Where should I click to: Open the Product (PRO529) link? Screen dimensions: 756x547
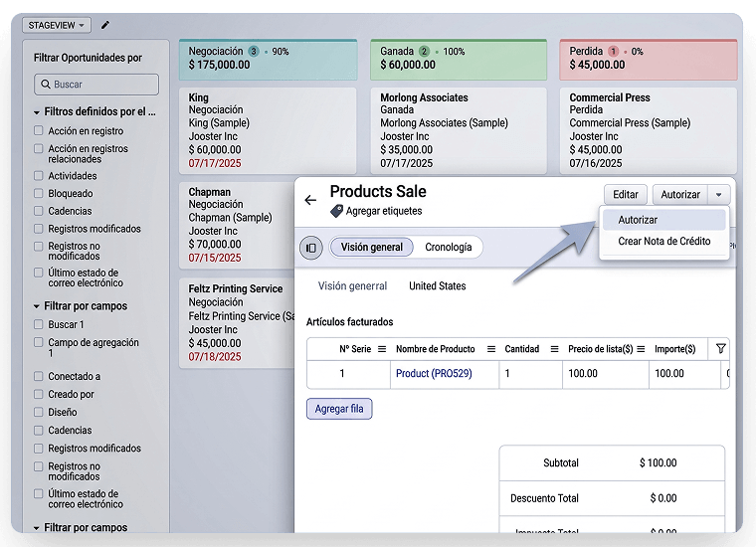point(434,374)
